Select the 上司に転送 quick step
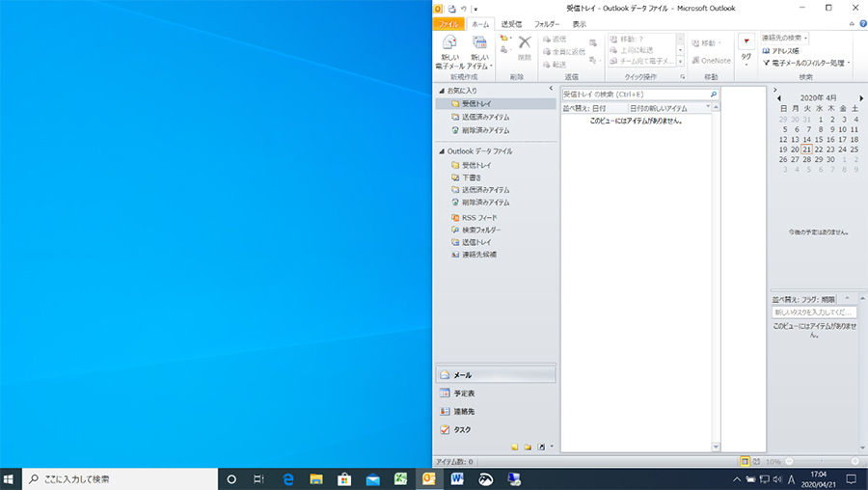 [x=632, y=50]
